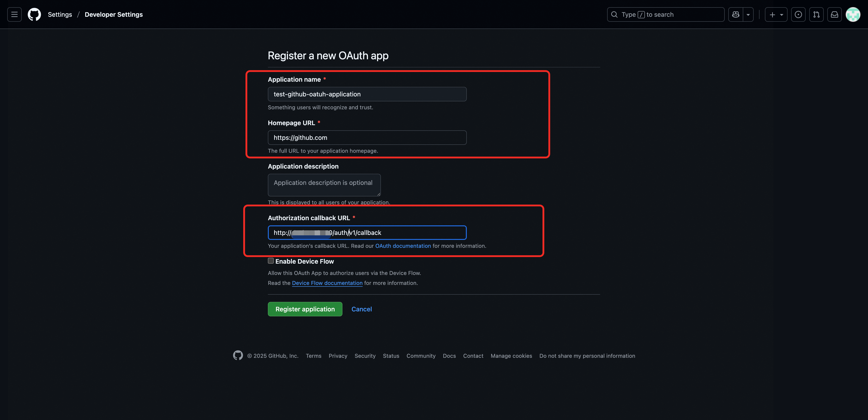
Task: Click the Cancel link
Action: click(361, 309)
